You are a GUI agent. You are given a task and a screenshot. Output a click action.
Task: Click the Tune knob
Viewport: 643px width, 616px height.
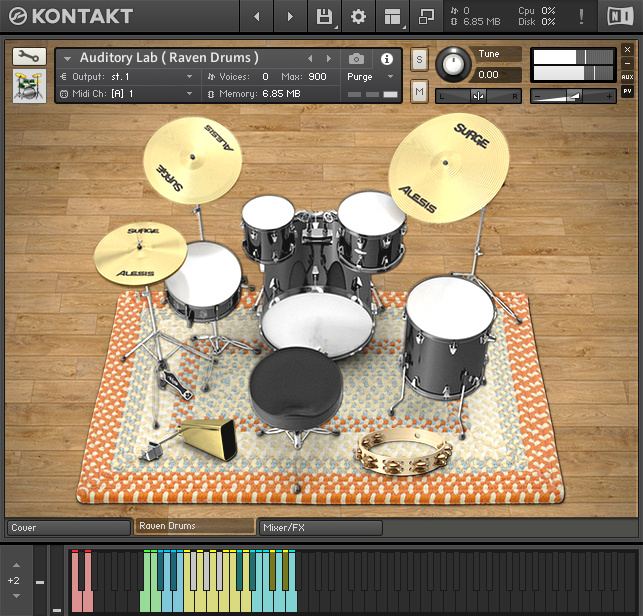[x=453, y=64]
